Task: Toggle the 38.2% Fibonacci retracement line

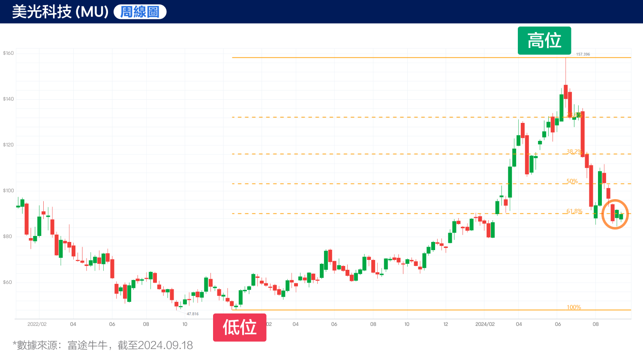Action: pos(574,152)
